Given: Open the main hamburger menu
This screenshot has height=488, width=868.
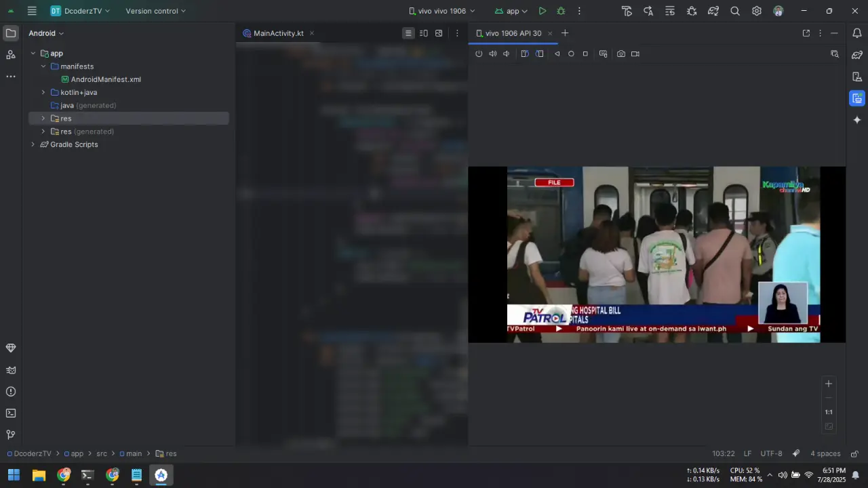Looking at the screenshot, I should pyautogui.click(x=32, y=11).
